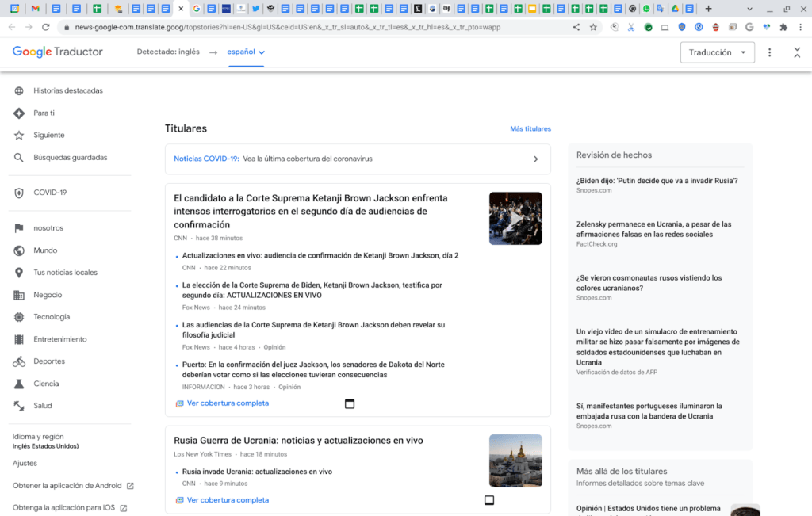Click the Siguiente star icon
This screenshot has width=812, height=516.
(x=19, y=135)
